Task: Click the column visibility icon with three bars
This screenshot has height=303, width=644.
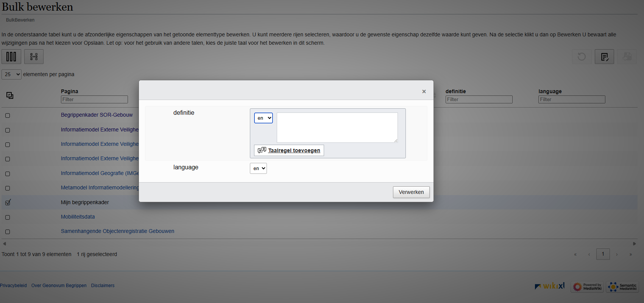Action: coord(11,57)
